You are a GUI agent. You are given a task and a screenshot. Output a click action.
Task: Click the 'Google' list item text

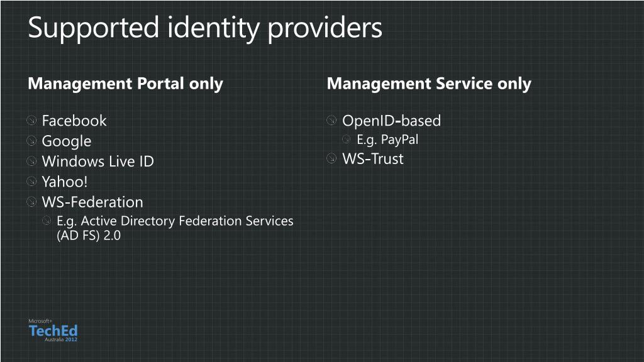[67, 141]
